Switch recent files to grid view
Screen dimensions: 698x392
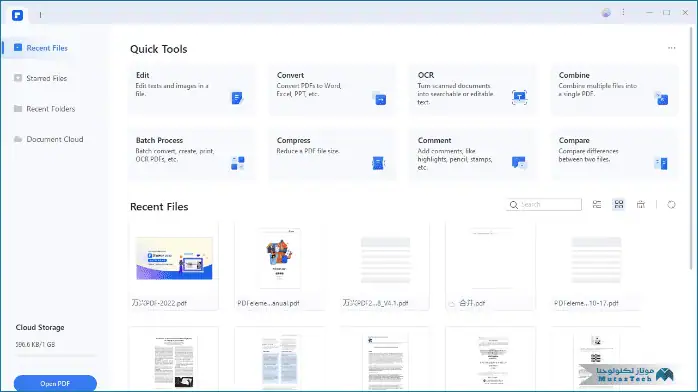click(619, 204)
